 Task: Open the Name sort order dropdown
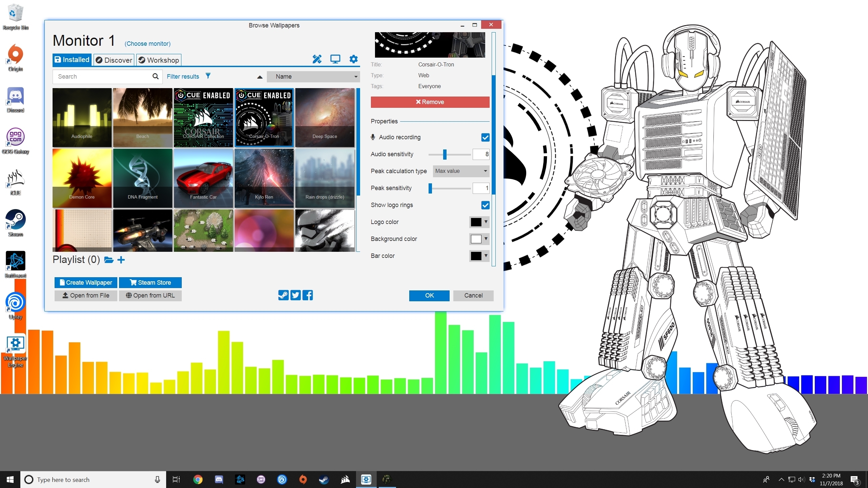click(x=313, y=77)
